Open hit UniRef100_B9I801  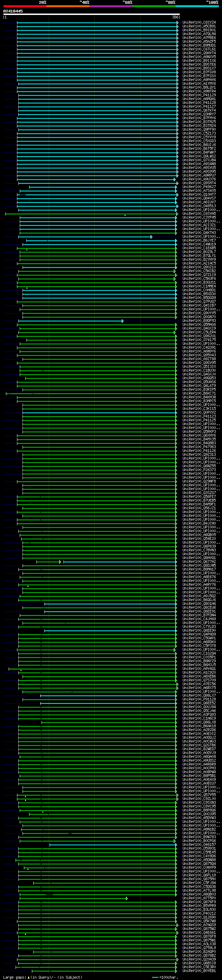199,30
